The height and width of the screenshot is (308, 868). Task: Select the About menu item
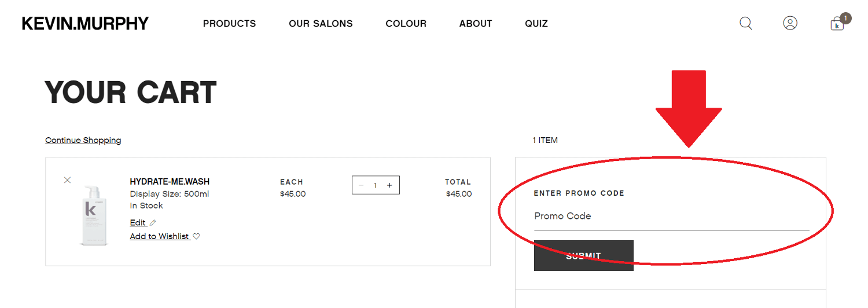pyautogui.click(x=476, y=24)
